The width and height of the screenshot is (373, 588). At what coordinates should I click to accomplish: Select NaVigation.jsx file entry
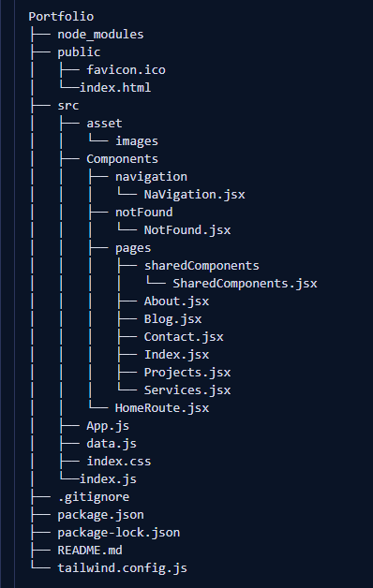(194, 194)
